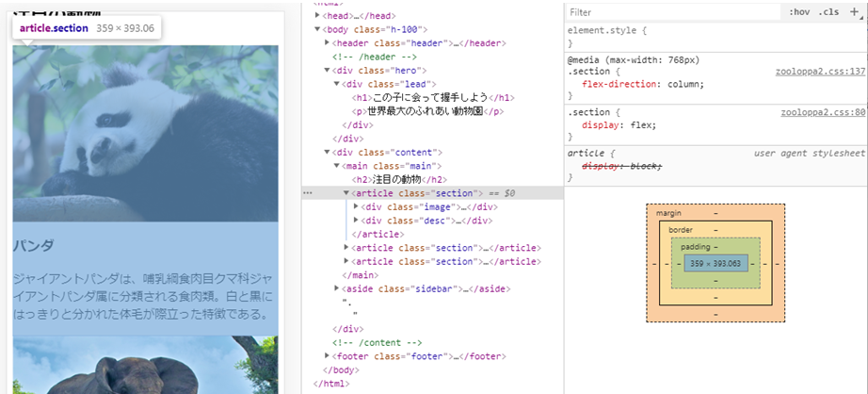Edit the flex-direction: column declaration
868x394 pixels.
tap(643, 85)
